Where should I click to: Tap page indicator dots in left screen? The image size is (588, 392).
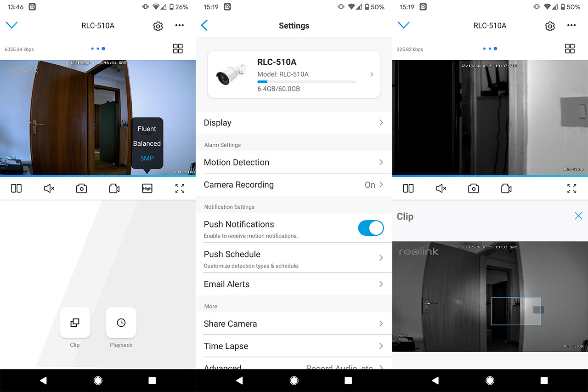(98, 49)
